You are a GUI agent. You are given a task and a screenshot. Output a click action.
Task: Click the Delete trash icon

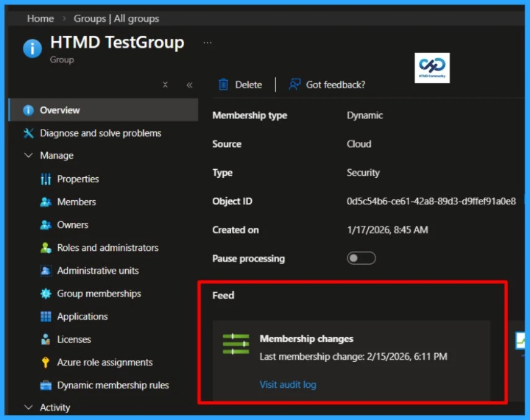pos(223,84)
